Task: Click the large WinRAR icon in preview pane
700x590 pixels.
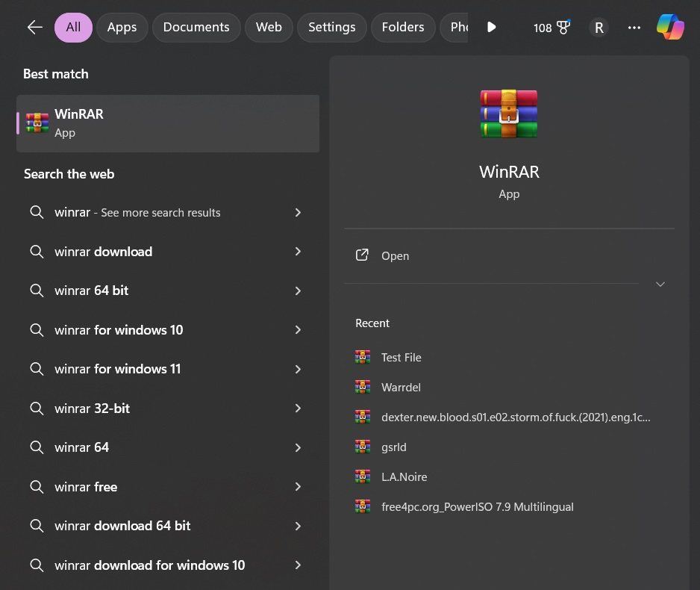Action: coord(508,114)
